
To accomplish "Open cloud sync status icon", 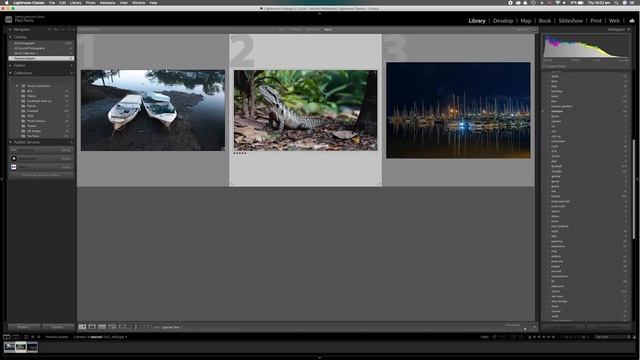I will pyautogui.click(x=632, y=20).
